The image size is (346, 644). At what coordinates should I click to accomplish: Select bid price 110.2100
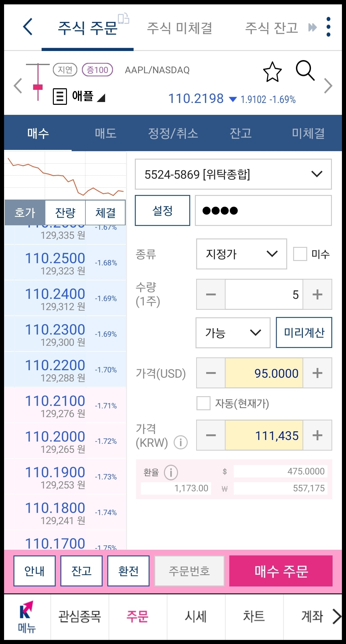click(65, 405)
